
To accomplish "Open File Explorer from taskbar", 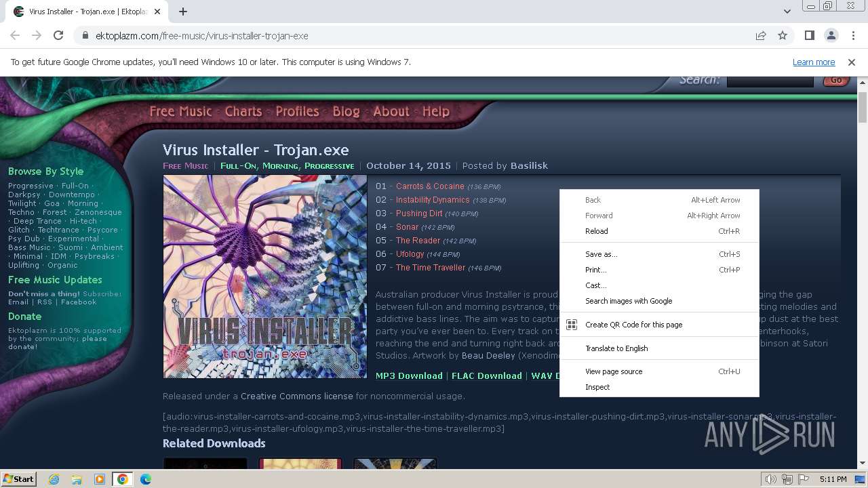I will [x=77, y=479].
